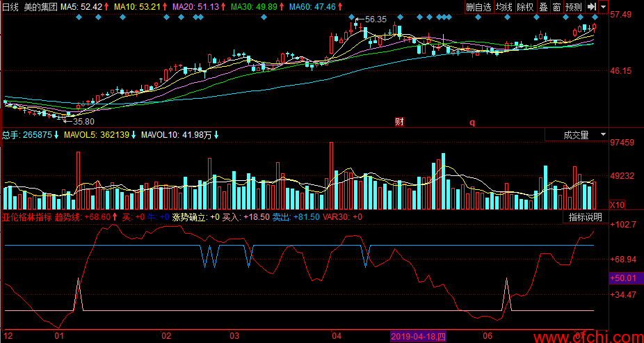
Task: Click the VAR30: +0 legend
Action: coord(343,217)
